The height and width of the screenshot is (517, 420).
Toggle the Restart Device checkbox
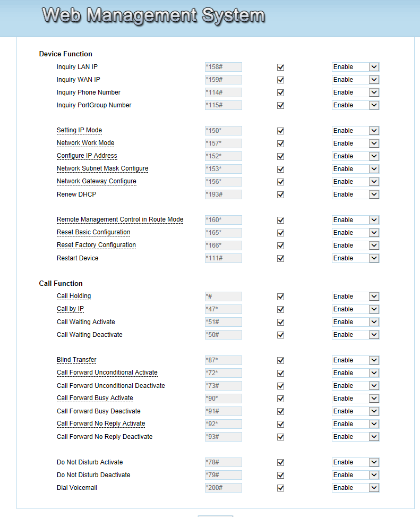pyautogui.click(x=281, y=259)
